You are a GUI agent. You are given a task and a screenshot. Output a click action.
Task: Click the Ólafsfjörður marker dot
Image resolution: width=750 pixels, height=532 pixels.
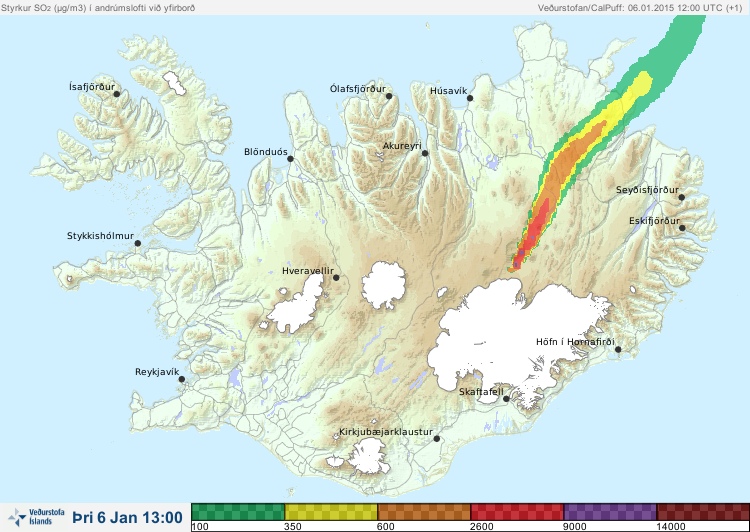coord(389,96)
